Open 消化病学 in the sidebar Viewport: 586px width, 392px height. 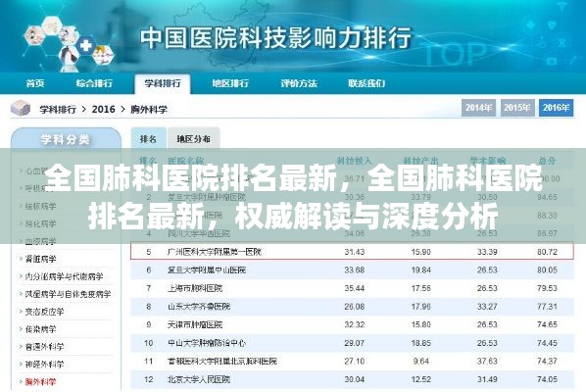tap(40, 223)
